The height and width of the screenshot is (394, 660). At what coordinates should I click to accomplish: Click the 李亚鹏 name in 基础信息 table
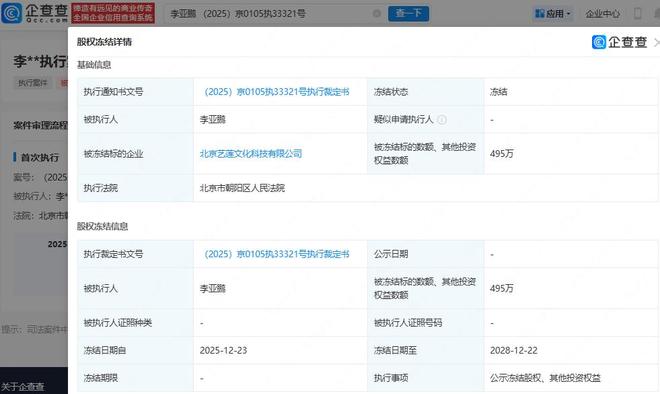[x=213, y=120]
